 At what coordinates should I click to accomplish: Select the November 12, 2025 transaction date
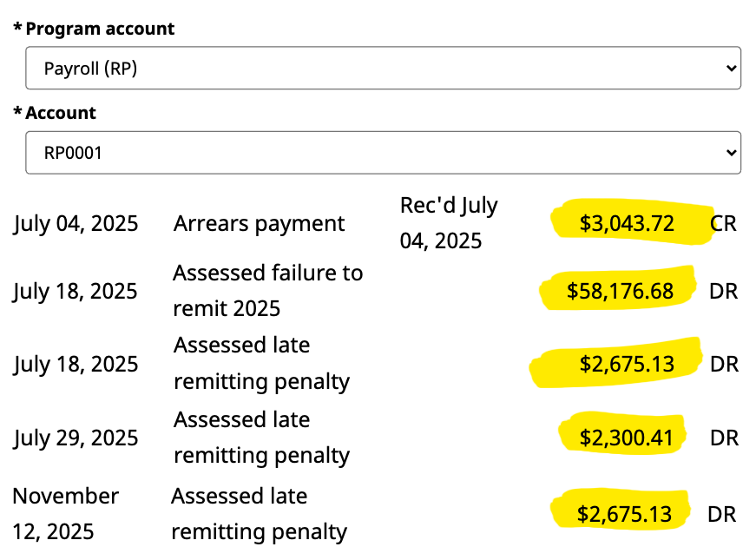65,514
